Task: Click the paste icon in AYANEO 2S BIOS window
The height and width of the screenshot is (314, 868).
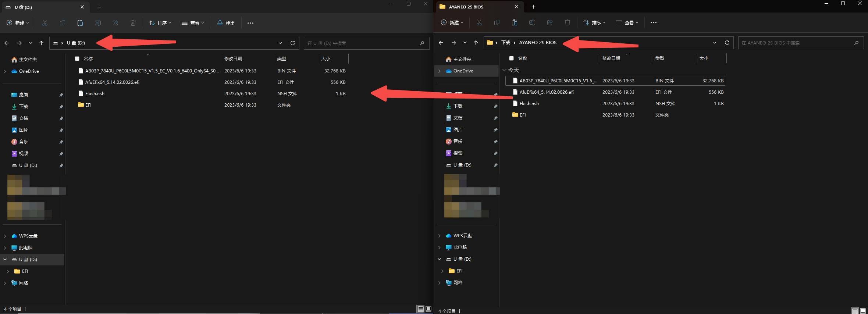Action: [x=515, y=22]
